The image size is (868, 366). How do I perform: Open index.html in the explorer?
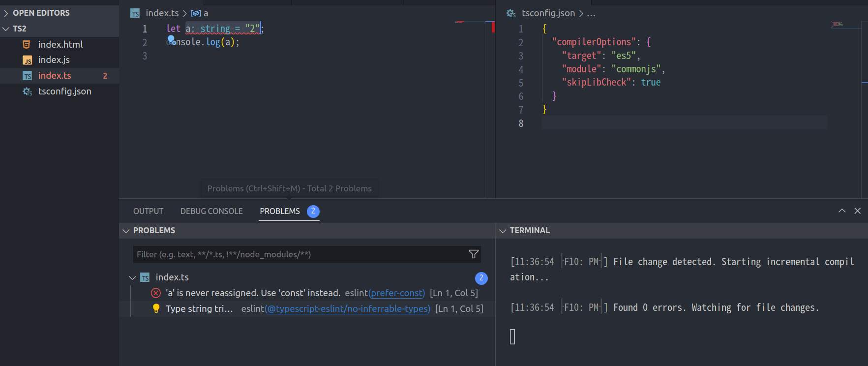pyautogui.click(x=60, y=44)
